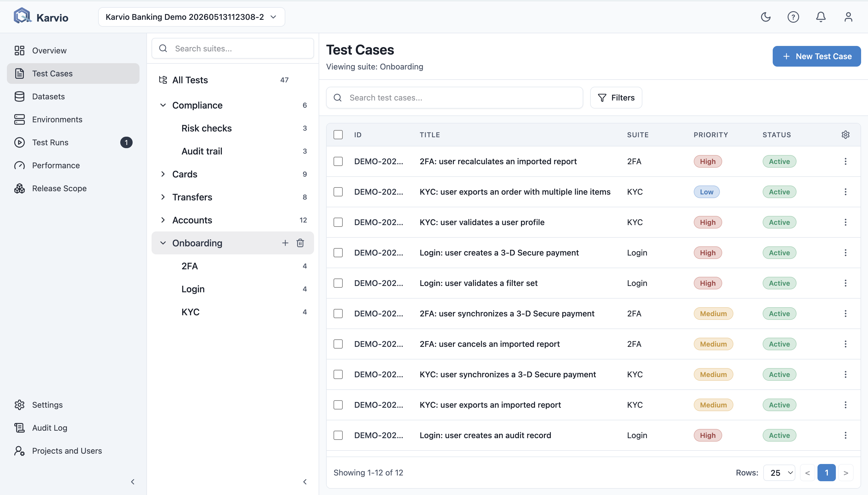Open the help question mark icon

(793, 17)
